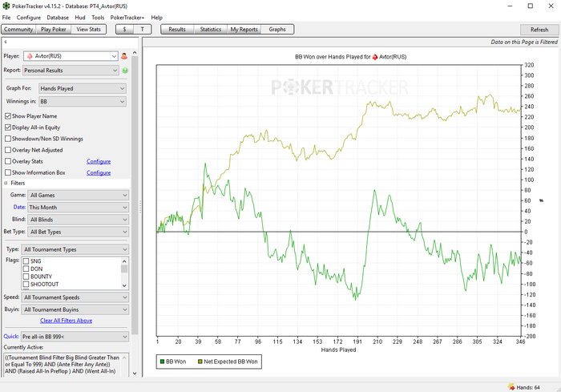Enable Show Information Box checkbox
Viewport: 561px width, 392px height.
coord(8,172)
